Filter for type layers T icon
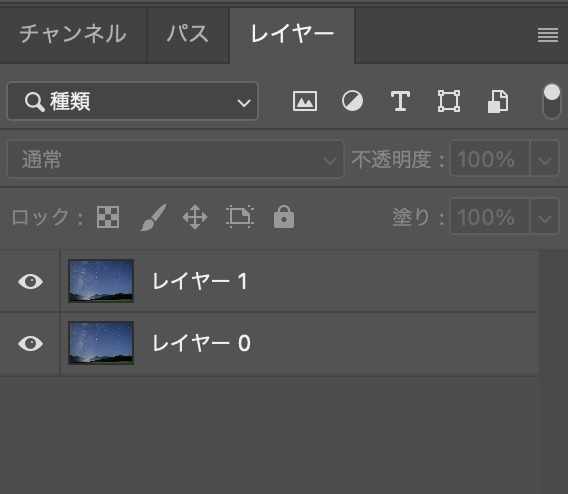The image size is (568, 494). [400, 101]
